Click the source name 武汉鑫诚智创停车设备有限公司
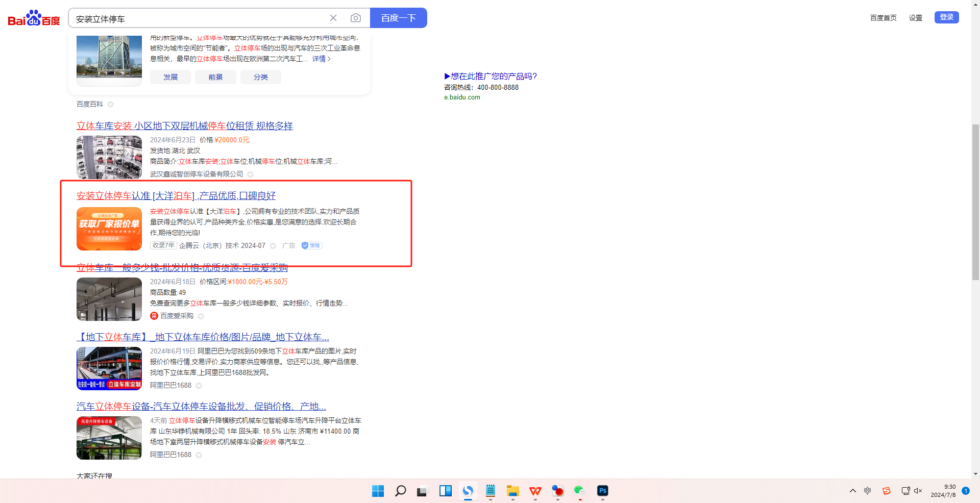 (x=197, y=174)
